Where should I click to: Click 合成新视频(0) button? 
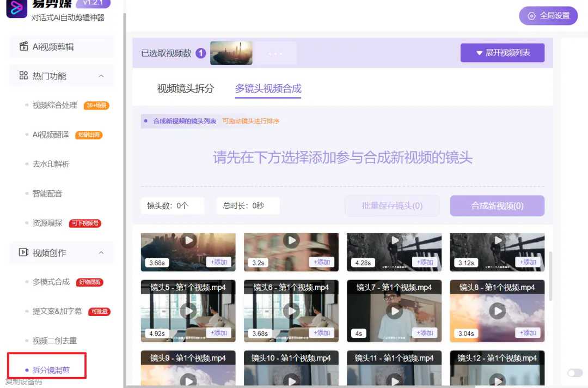497,205
